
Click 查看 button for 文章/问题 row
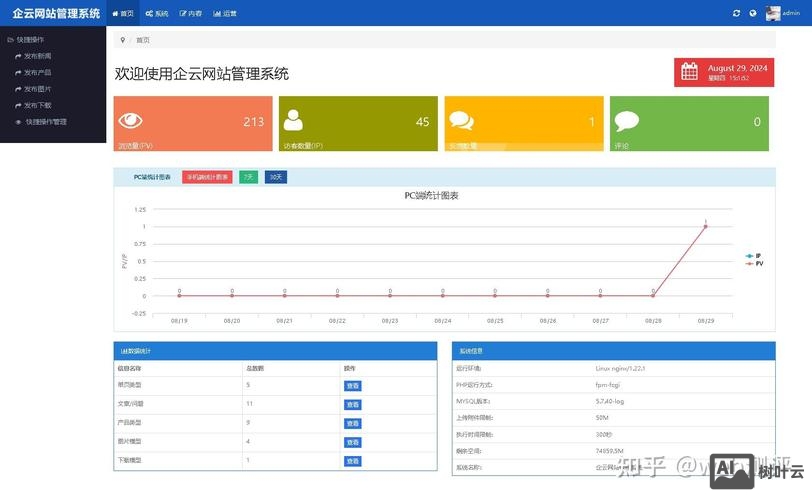click(353, 405)
